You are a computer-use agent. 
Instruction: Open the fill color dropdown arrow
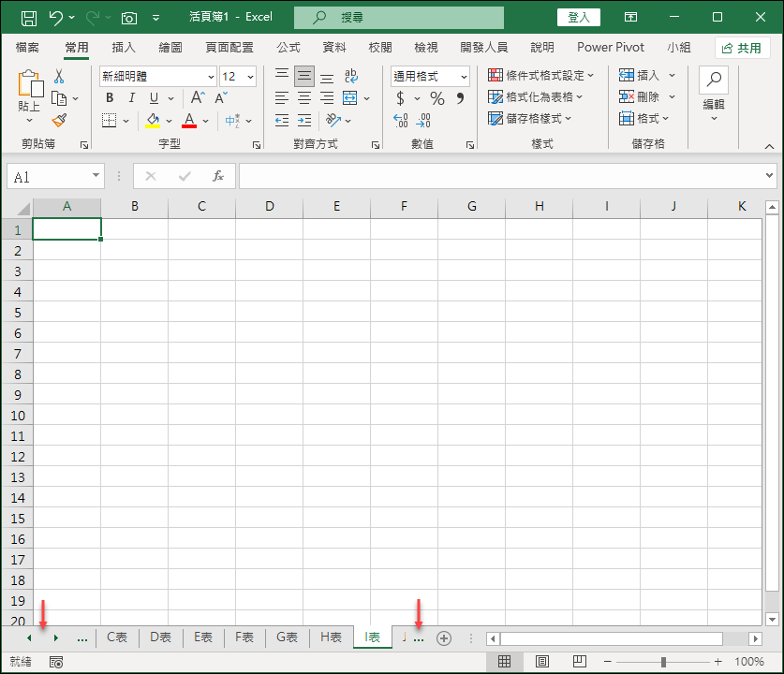pos(167,120)
